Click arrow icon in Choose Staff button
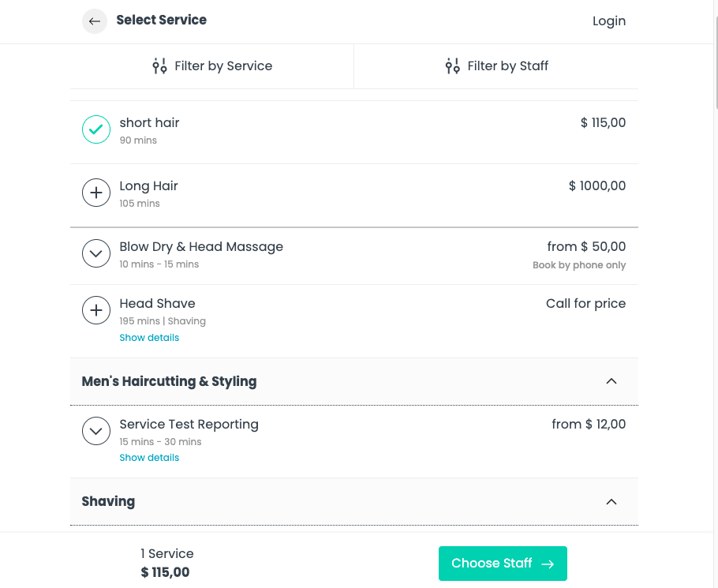This screenshot has width=718, height=588. click(548, 564)
